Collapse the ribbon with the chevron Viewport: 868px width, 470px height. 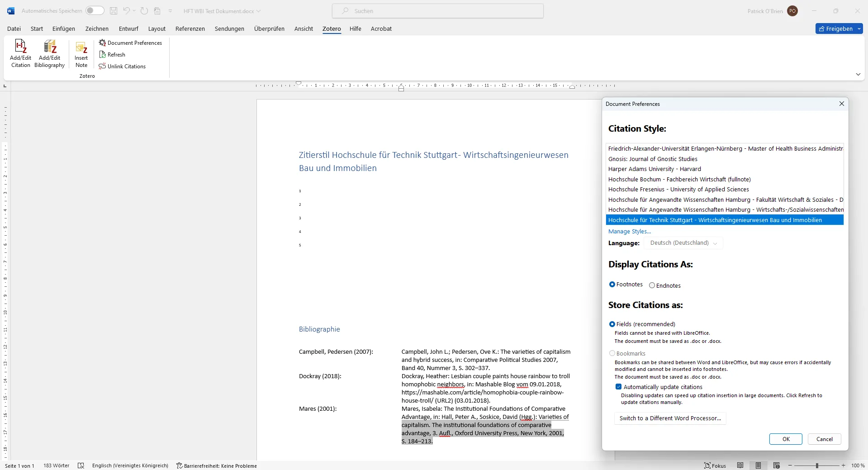[858, 74]
